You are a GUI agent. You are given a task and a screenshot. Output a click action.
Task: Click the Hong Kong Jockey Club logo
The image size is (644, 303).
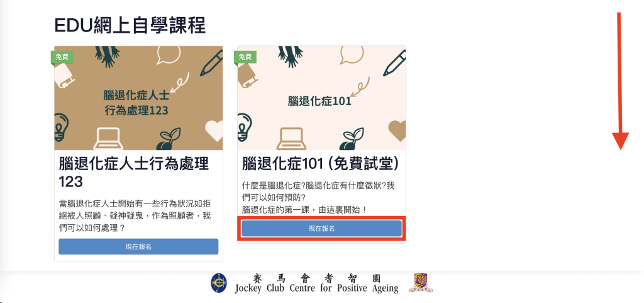pos(218,283)
